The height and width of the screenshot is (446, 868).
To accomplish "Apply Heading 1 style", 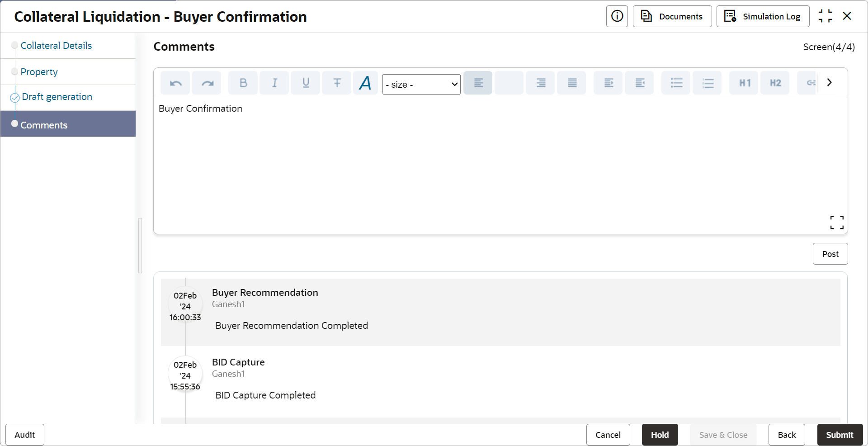I will pyautogui.click(x=744, y=83).
